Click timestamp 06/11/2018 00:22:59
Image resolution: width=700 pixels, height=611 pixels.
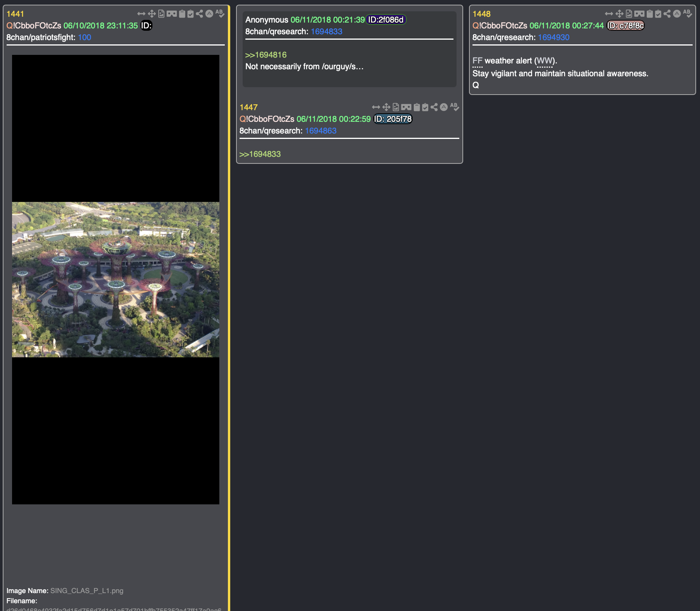click(x=334, y=119)
